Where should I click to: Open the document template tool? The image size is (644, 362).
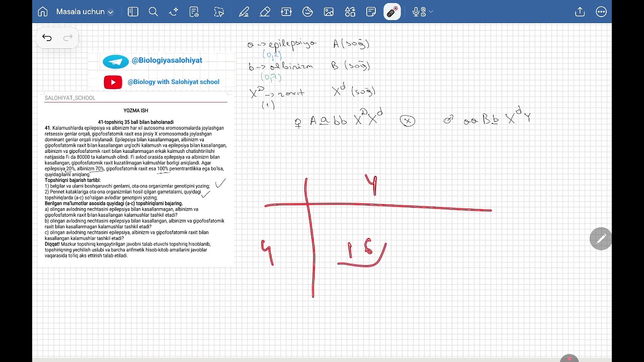pos(194,12)
